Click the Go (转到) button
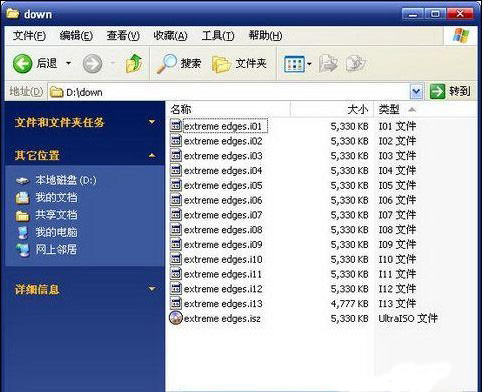 click(450, 91)
